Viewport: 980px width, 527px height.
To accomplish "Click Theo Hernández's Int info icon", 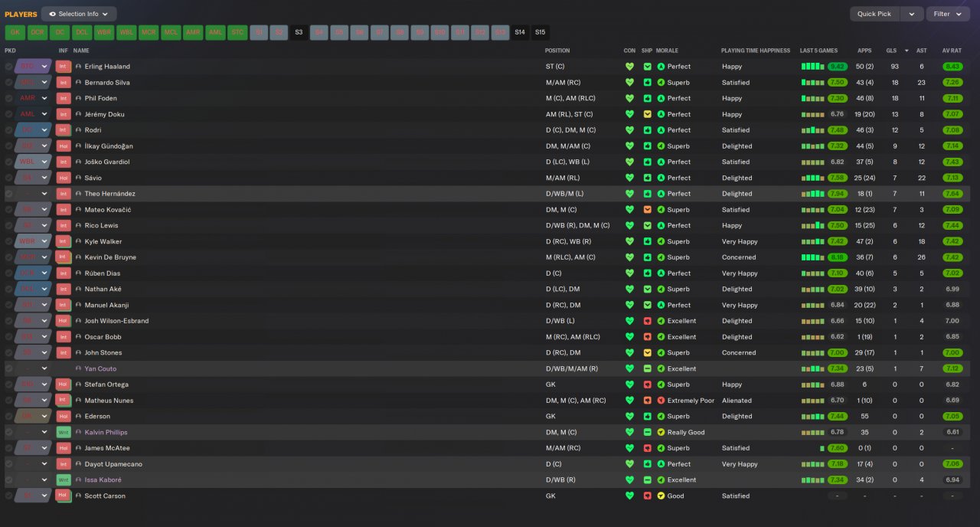I will (64, 194).
